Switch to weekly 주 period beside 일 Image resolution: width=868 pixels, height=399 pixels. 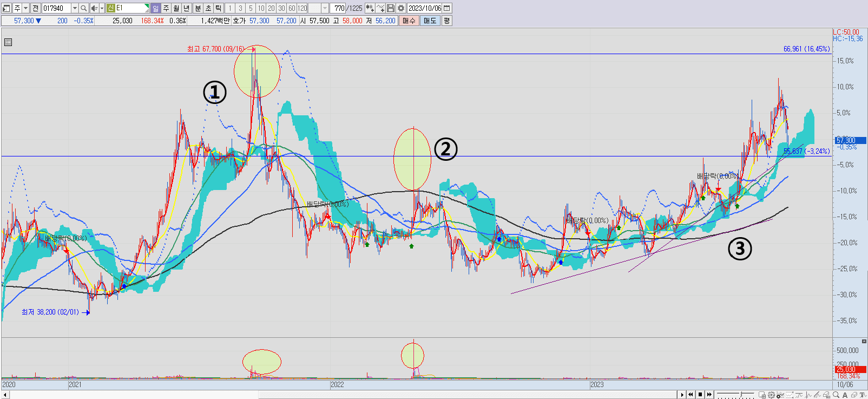click(166, 8)
